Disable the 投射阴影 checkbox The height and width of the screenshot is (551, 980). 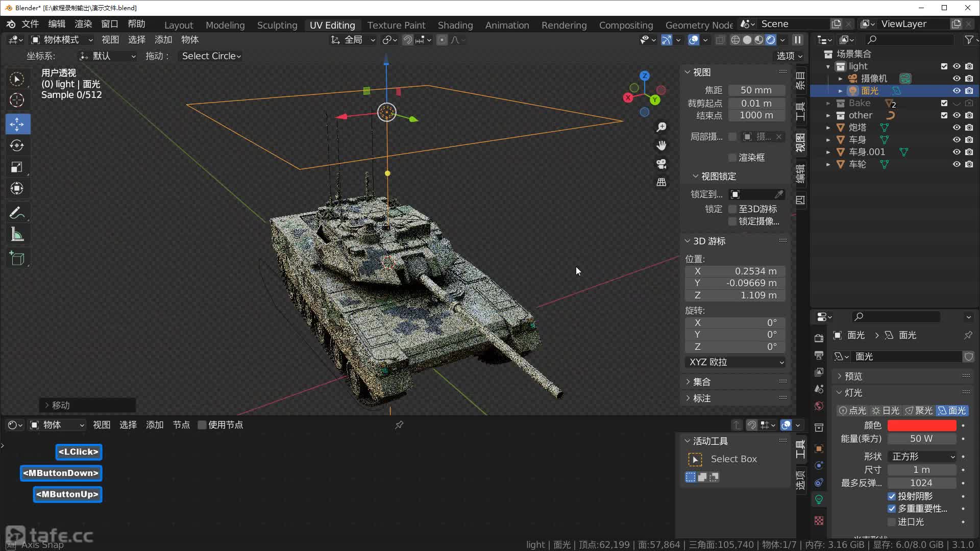(892, 496)
